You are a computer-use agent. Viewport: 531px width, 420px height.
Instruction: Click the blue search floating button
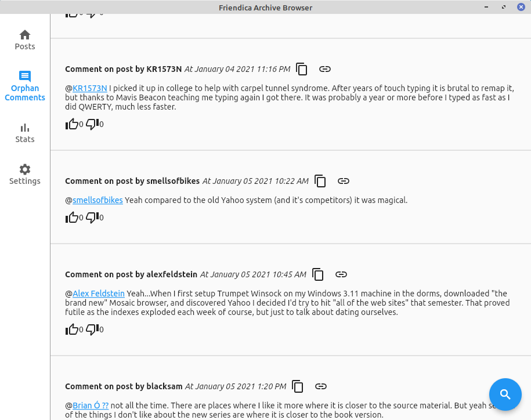click(x=505, y=394)
